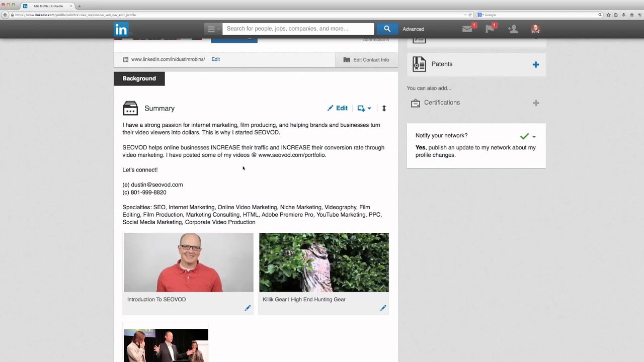644x362 pixels.
Task: Open the Killik Gear hunting video thumbnail
Action: [324, 262]
